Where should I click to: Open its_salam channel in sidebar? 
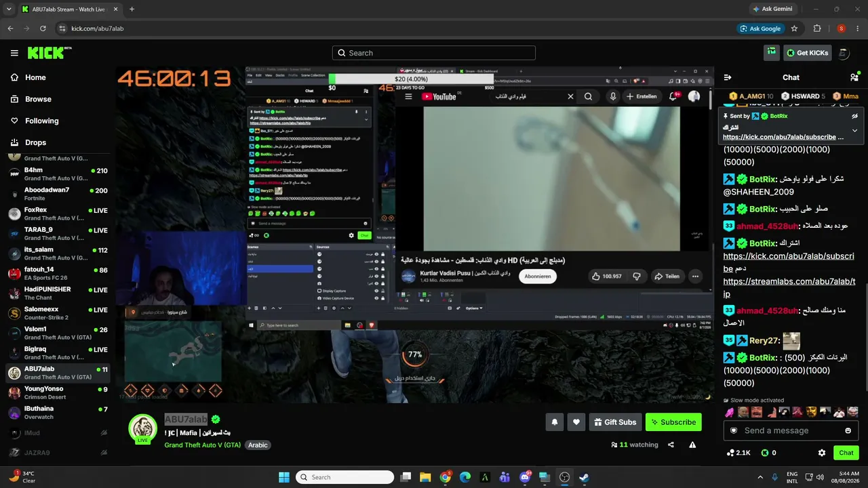pyautogui.click(x=57, y=253)
